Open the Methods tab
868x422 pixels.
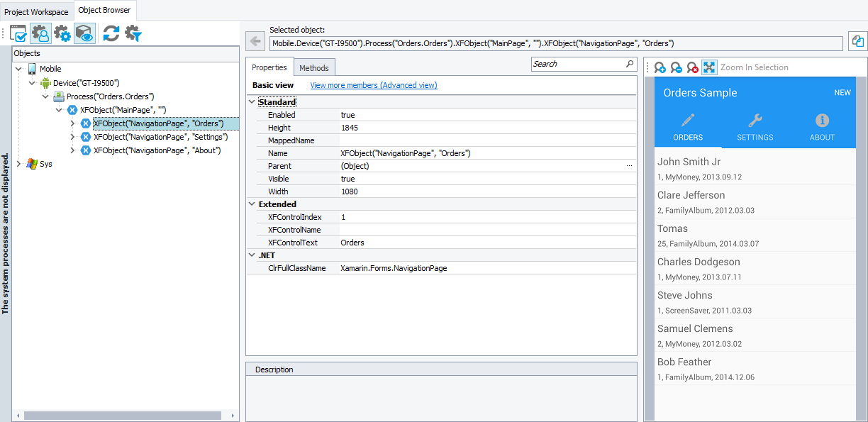click(314, 67)
